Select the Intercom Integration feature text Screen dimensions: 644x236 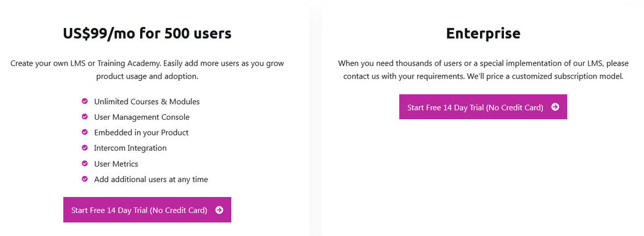[130, 148]
